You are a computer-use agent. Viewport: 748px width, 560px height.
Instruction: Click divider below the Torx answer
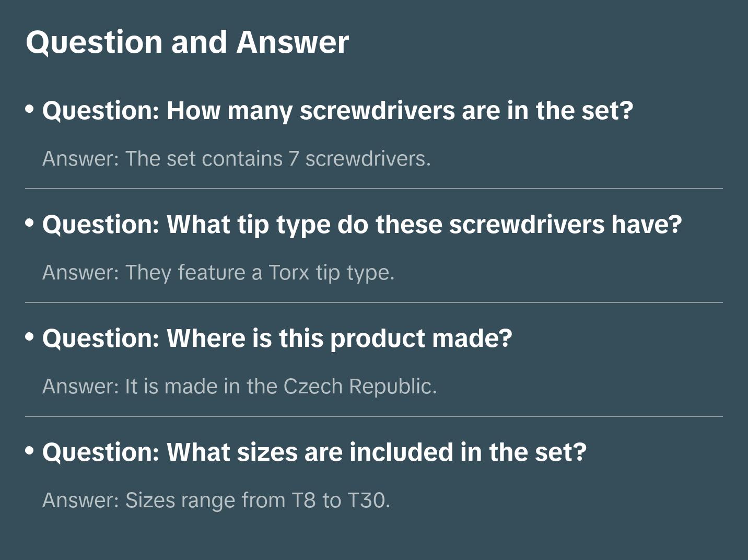tap(373, 302)
